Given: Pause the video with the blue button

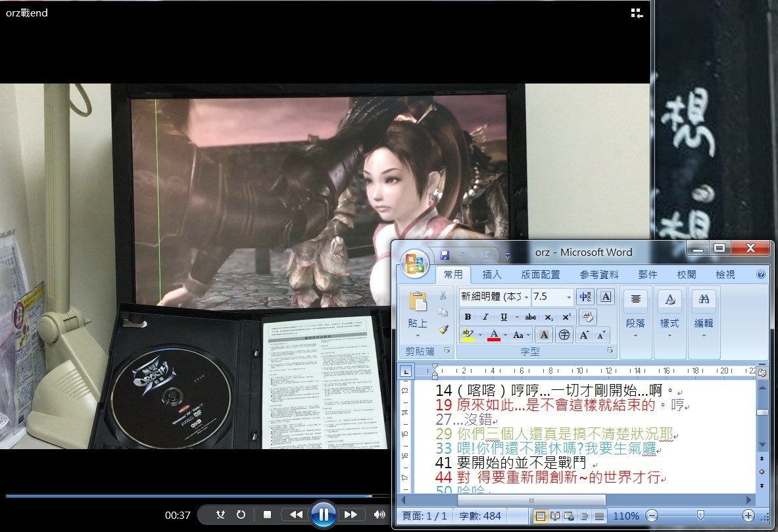Looking at the screenshot, I should point(323,514).
